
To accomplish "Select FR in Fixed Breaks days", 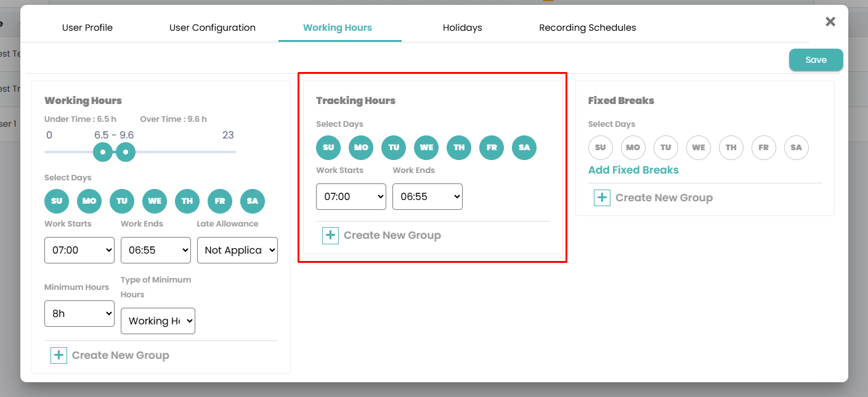I will (x=764, y=148).
